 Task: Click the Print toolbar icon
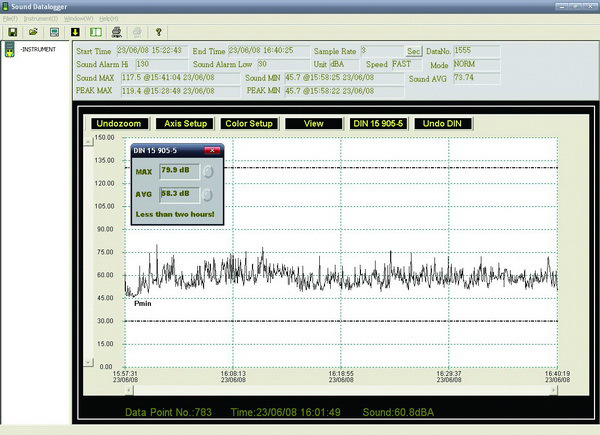[x=117, y=32]
